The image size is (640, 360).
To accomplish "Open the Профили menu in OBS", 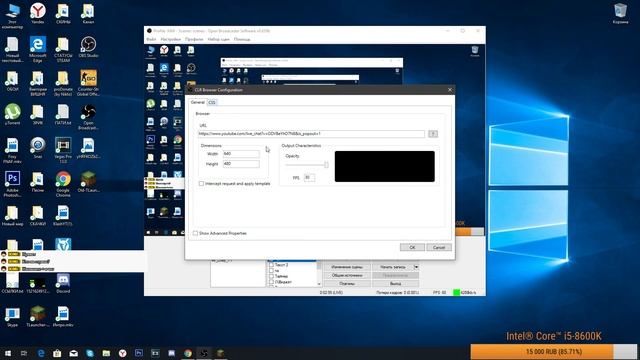I will click(x=194, y=39).
